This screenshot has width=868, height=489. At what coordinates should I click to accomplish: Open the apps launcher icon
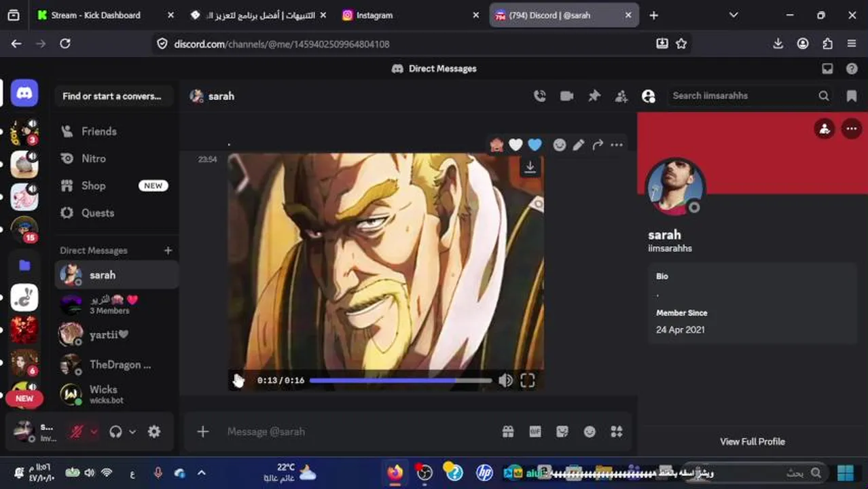pos(617,431)
